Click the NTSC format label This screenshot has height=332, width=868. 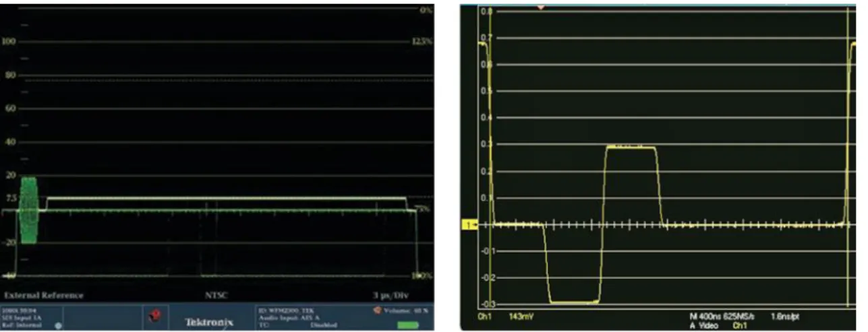pyautogui.click(x=217, y=295)
